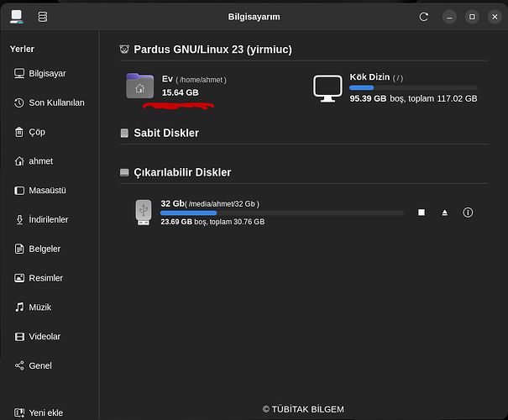508x420 pixels.
Task: Click the 32 Gb drive name
Action: (172, 203)
